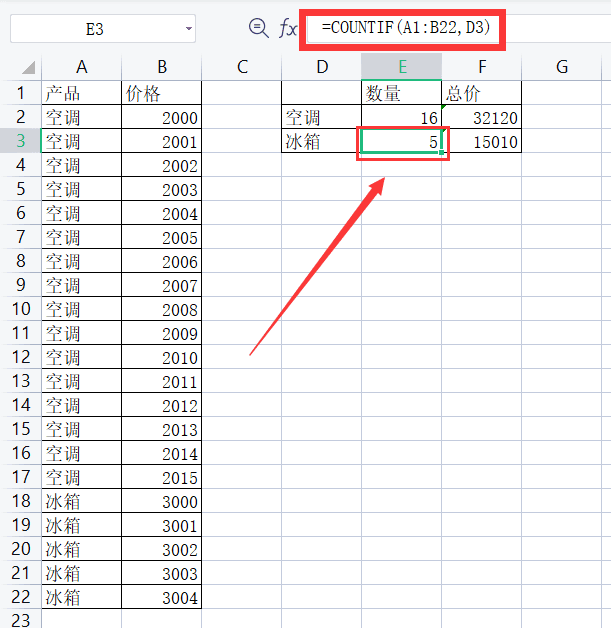611x628 pixels.
Task: Click cell E2 with value 16
Action: coord(402,117)
